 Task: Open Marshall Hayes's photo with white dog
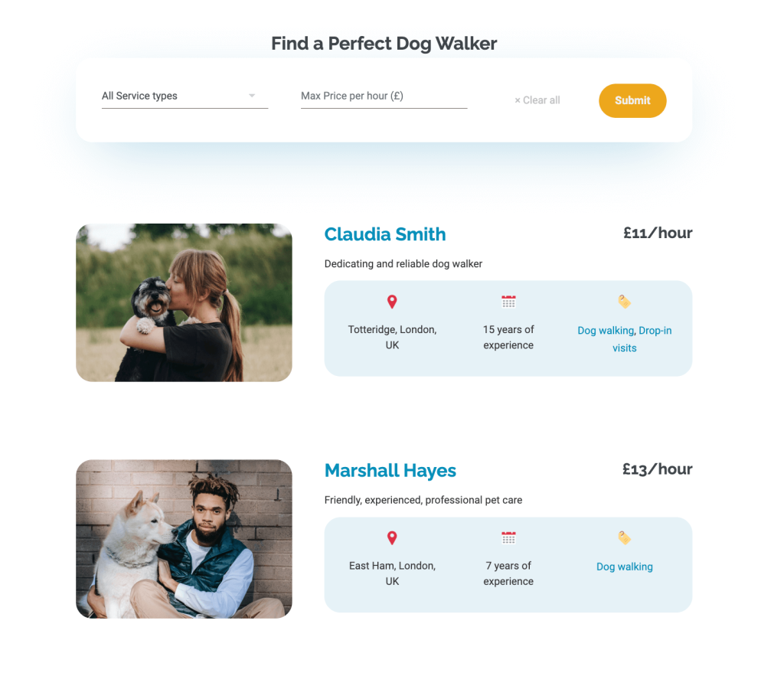[x=184, y=539]
